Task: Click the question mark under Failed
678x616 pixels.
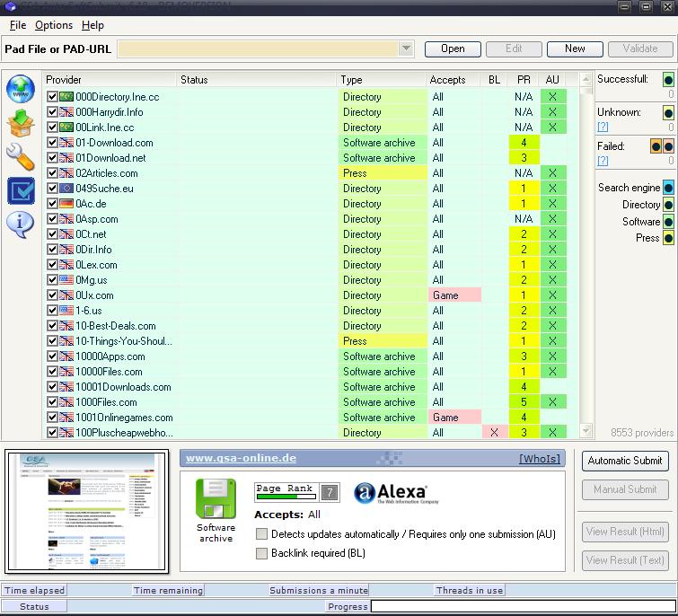Action: point(603,161)
